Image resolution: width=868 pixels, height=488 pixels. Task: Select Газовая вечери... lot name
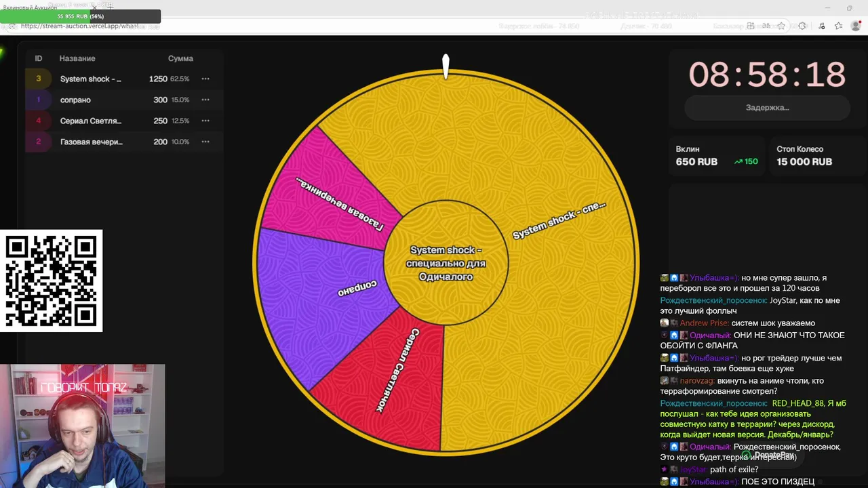click(x=92, y=142)
